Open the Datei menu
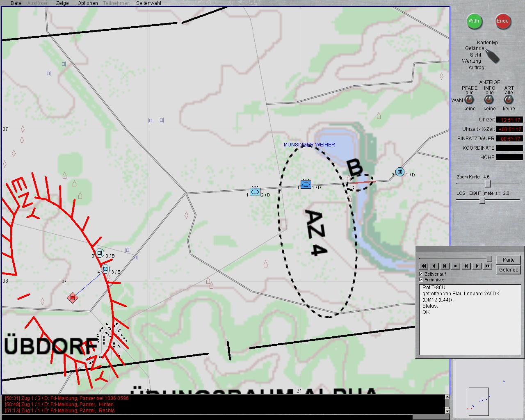Screen dimensions: 525x420 [x=16, y=3]
